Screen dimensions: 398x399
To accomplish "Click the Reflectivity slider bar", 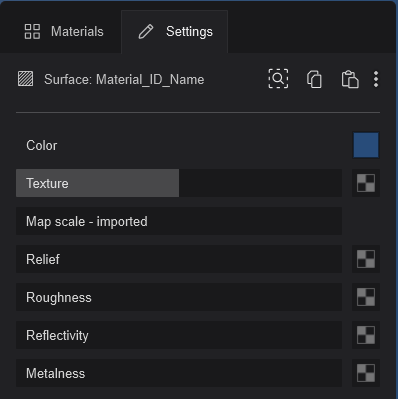I will (179, 335).
